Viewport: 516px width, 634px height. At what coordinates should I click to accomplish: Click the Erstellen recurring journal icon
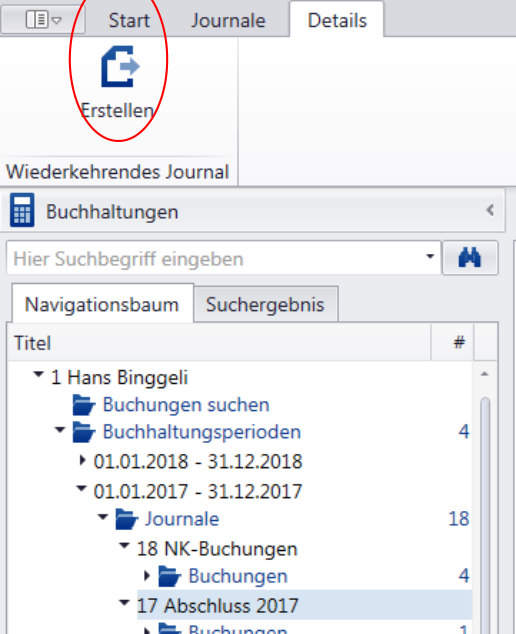(120, 66)
